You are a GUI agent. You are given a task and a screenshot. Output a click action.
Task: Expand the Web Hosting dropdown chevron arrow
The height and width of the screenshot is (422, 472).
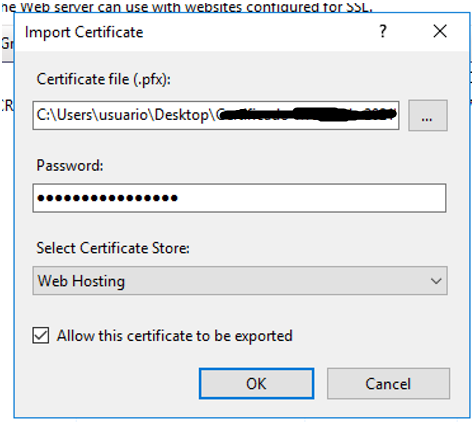click(436, 281)
